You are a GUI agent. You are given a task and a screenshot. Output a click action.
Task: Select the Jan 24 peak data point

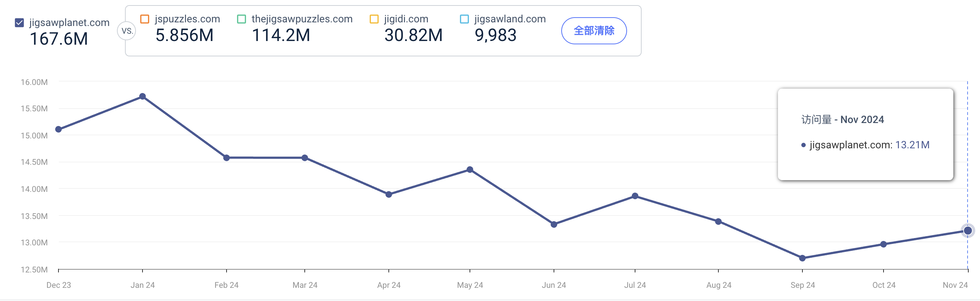coord(143,97)
